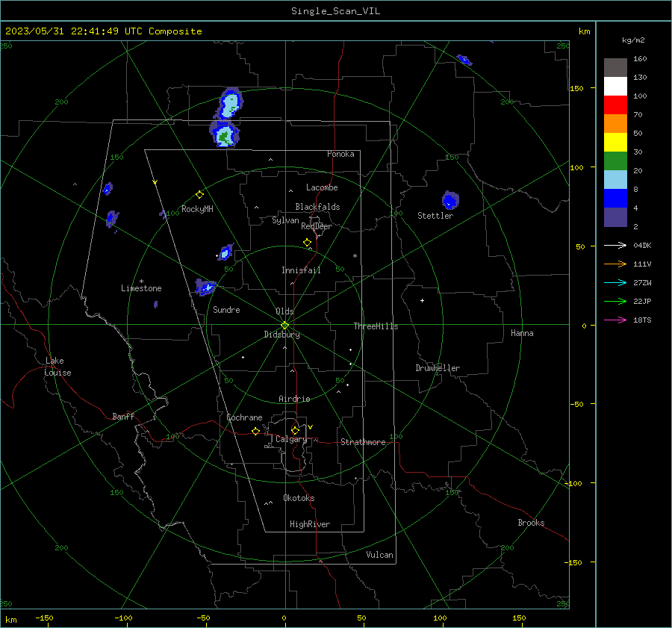Screen dimensions: 672x628
Task: Click the asterisk marker above Limestone
Action: coord(141,282)
